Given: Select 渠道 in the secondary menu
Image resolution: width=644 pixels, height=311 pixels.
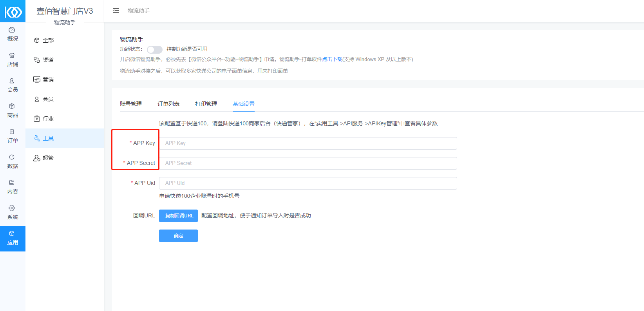Looking at the screenshot, I should click(x=65, y=60).
